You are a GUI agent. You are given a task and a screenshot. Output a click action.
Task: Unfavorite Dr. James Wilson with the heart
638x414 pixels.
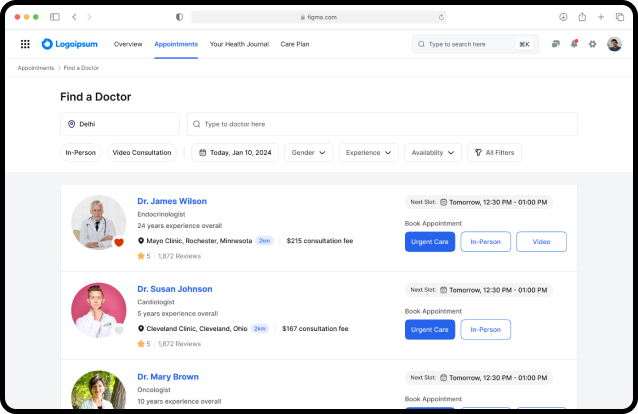click(119, 243)
